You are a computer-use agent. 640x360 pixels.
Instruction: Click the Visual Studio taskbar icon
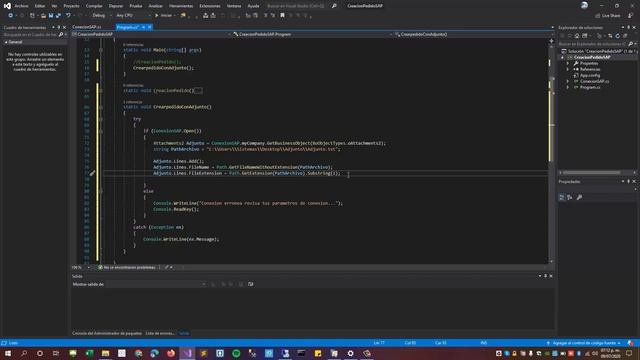[187, 353]
